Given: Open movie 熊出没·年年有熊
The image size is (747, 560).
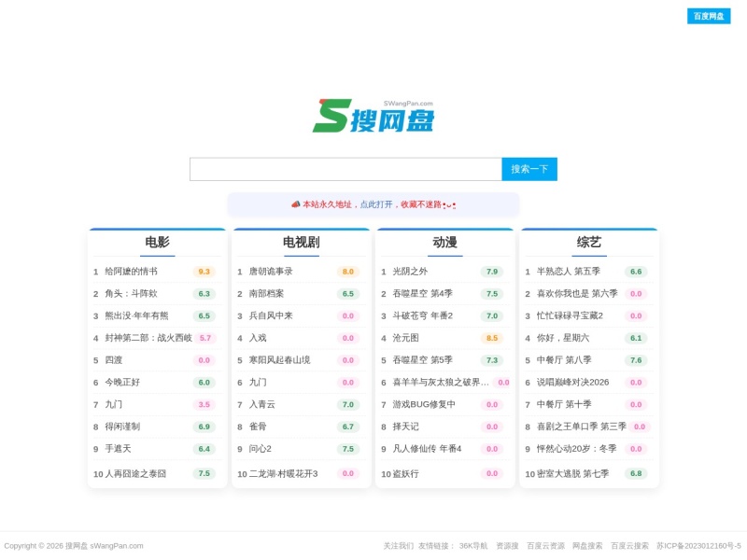Looking at the screenshot, I should click(x=136, y=315).
